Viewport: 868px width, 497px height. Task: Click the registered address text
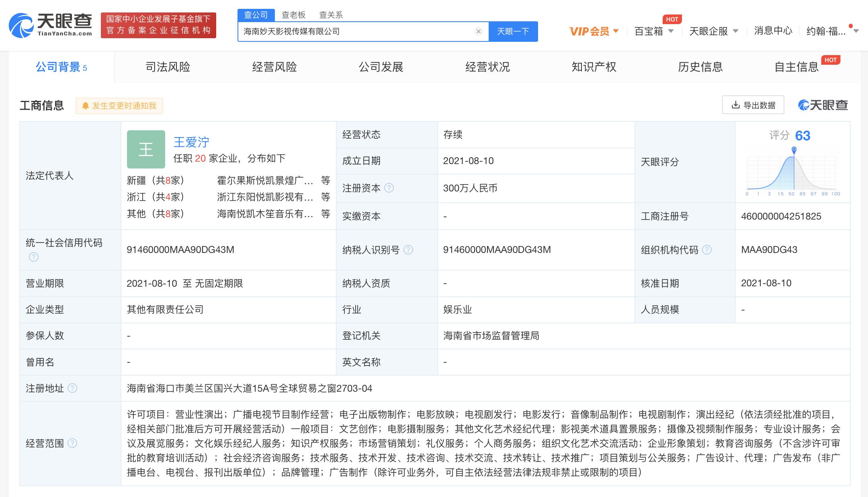(250, 388)
